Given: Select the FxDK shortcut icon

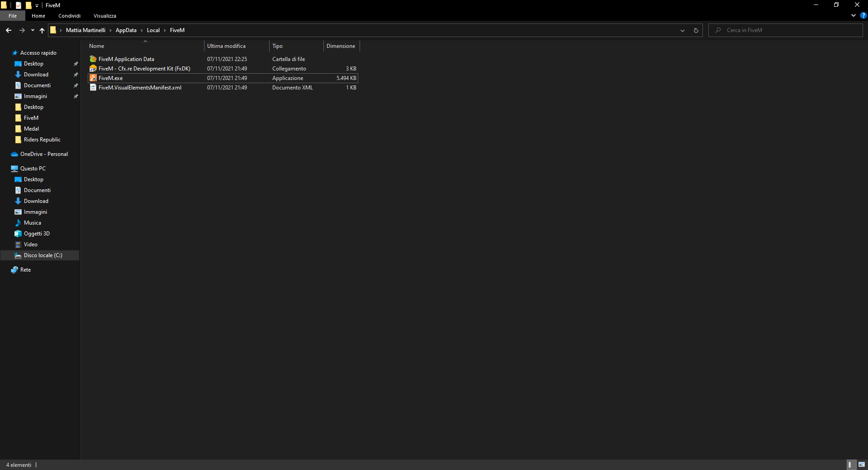Looking at the screenshot, I should [93, 69].
